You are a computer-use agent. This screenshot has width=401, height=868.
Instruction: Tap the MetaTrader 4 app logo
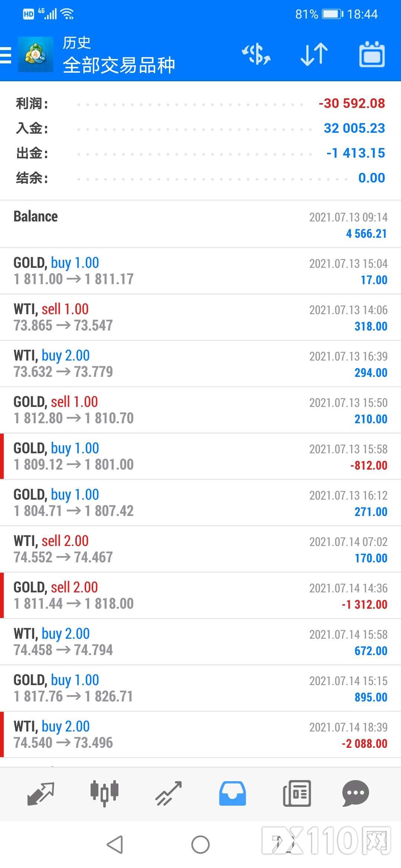coord(36,55)
